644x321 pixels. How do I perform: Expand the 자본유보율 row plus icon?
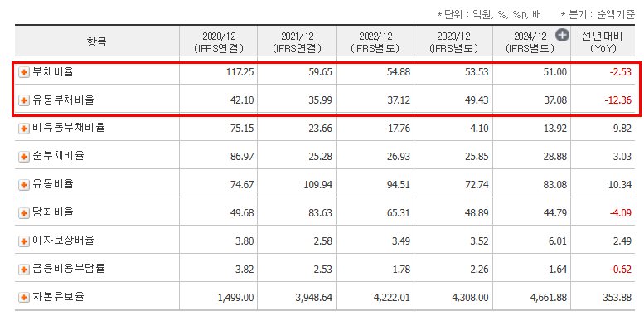coord(24,297)
